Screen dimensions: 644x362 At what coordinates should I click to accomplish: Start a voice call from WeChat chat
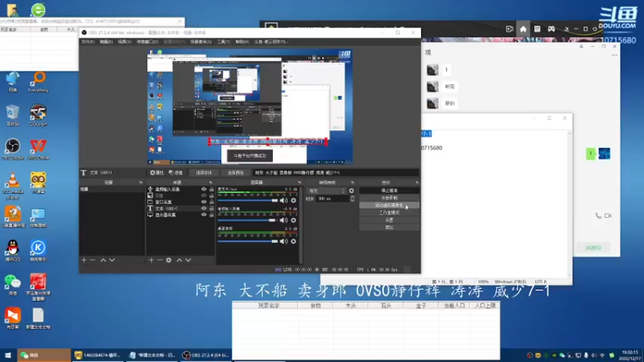point(598,216)
